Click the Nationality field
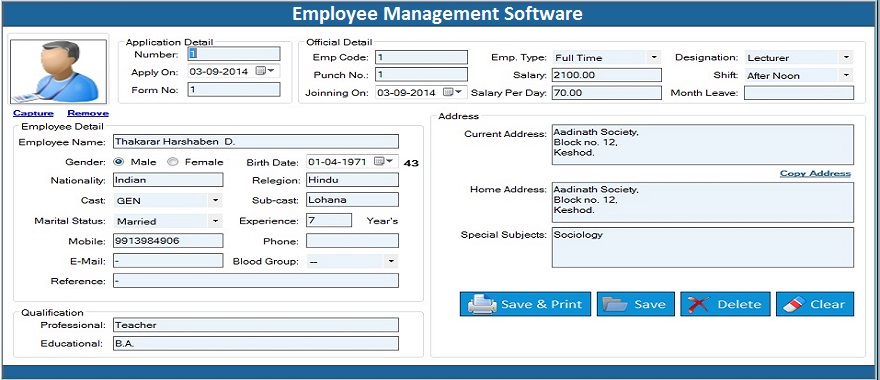 [168, 180]
